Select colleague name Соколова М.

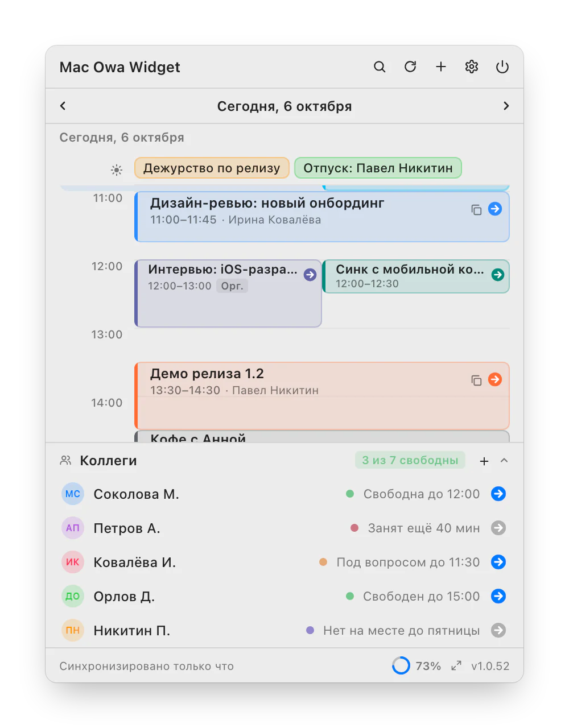pos(137,494)
